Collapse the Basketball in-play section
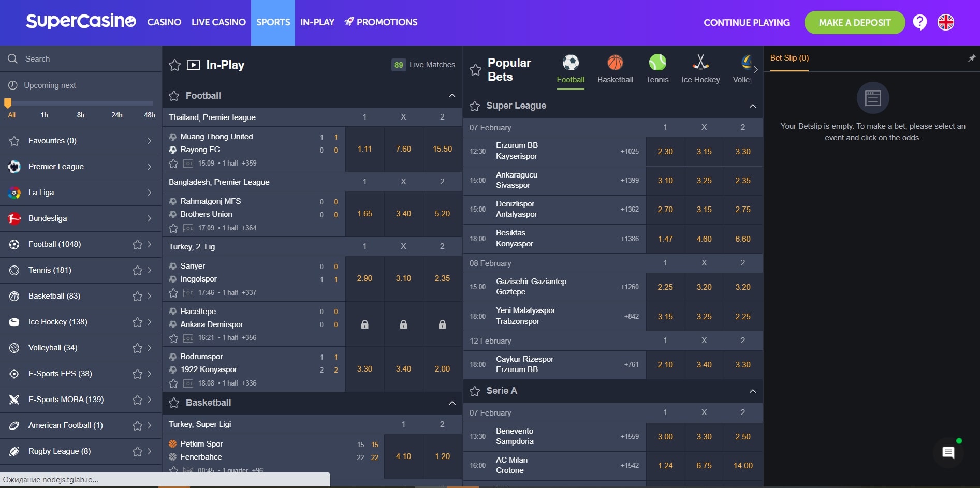 (x=452, y=403)
